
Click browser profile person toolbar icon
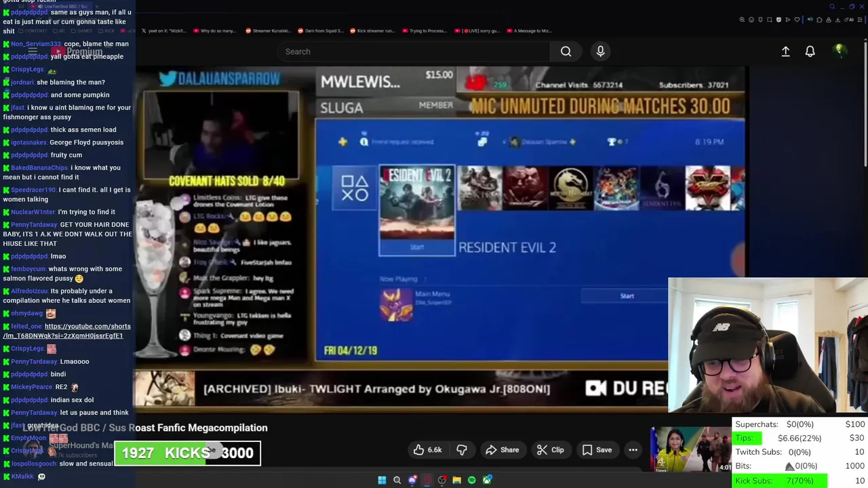point(829,20)
